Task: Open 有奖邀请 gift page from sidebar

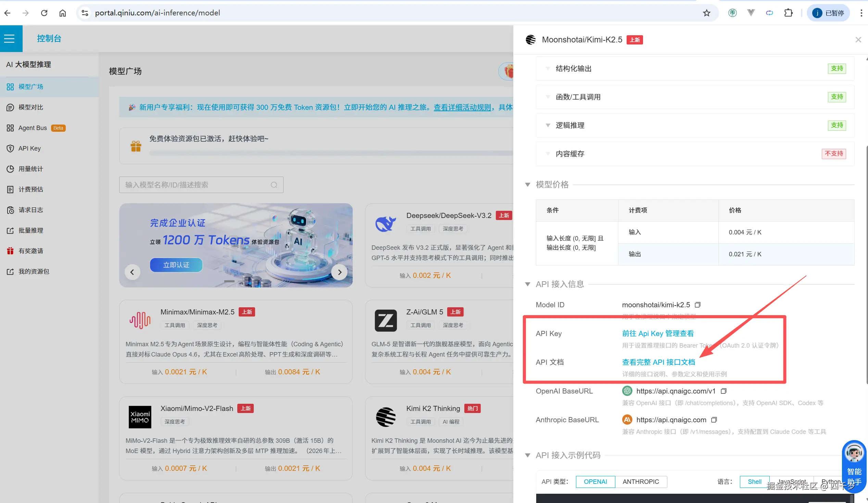Action: click(x=30, y=250)
